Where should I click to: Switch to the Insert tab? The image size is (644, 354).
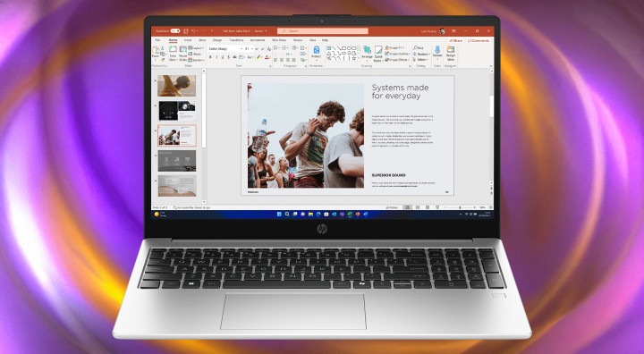click(188, 40)
